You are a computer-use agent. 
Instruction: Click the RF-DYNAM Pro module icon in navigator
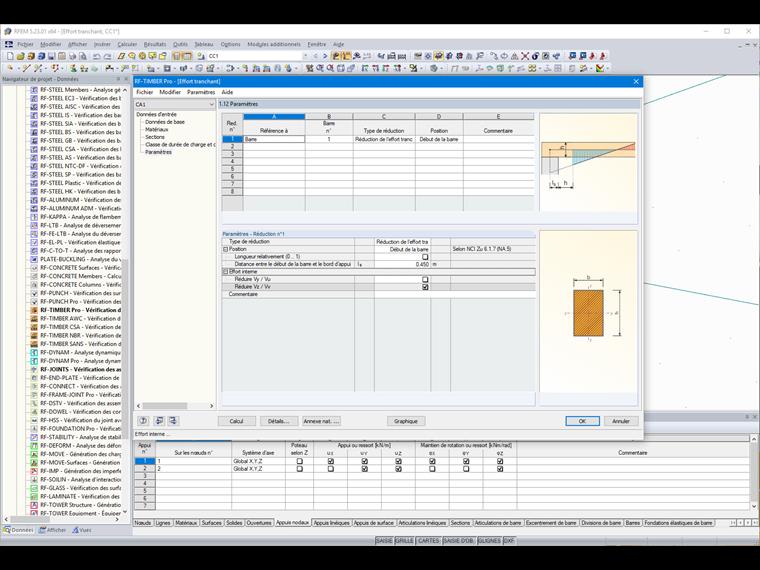pyautogui.click(x=34, y=361)
